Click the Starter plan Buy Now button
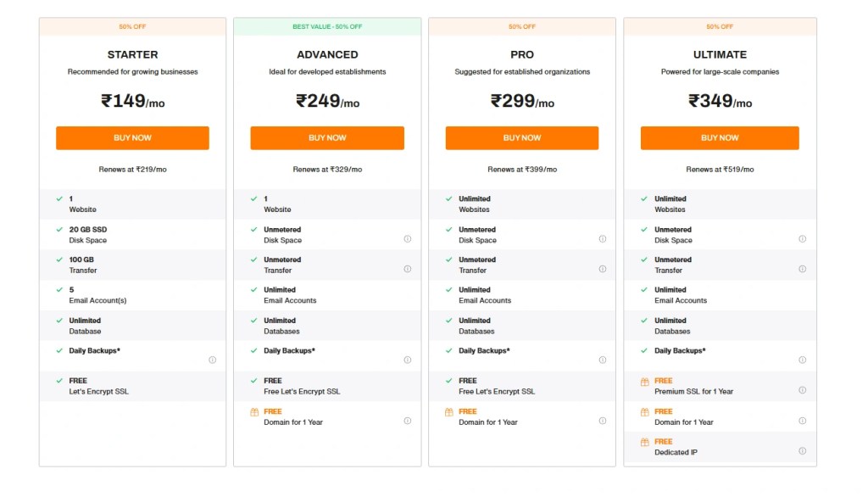The height and width of the screenshot is (497, 868). click(132, 138)
